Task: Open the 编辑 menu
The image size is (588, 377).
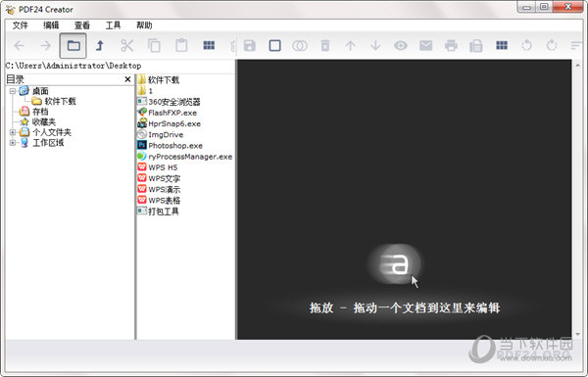Action: [x=51, y=25]
